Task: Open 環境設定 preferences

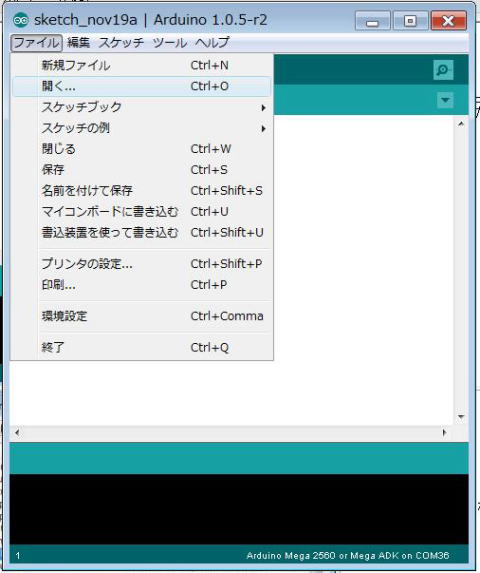Action: (x=142, y=316)
